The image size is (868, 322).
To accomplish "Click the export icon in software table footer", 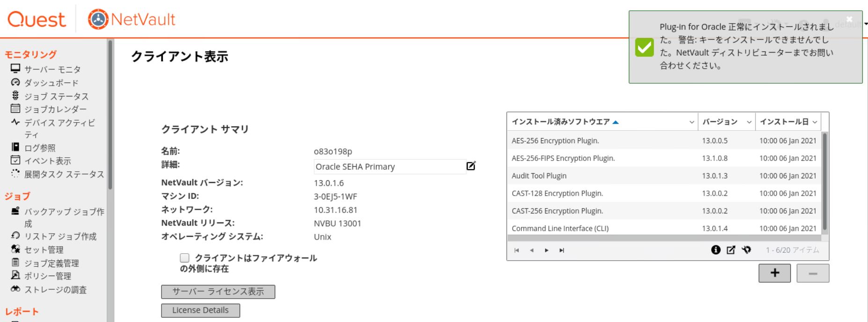I will coord(731,250).
